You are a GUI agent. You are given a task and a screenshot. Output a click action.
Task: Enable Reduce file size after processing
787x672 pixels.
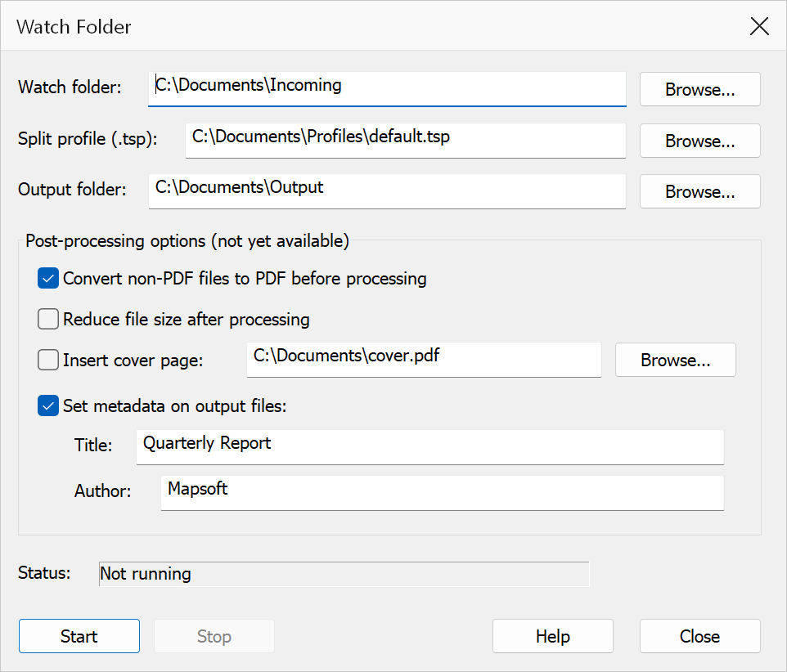click(48, 319)
